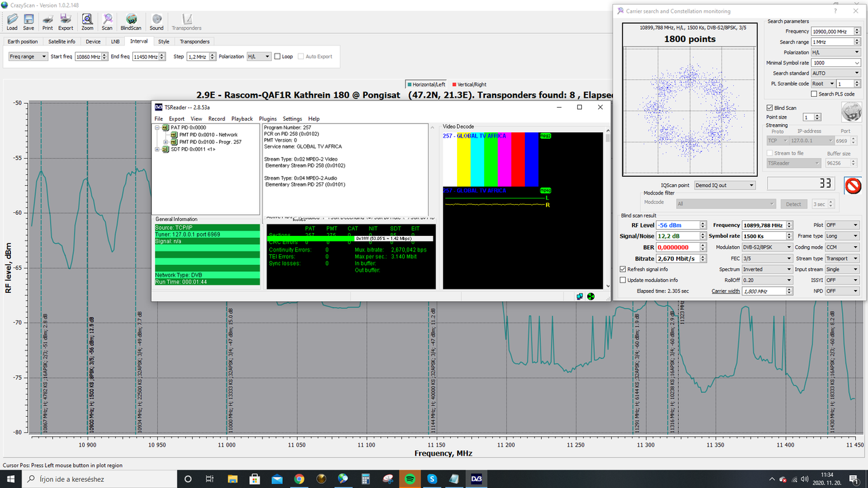The height and width of the screenshot is (488, 868).
Task: Click the Save toolbar icon
Action: pos(28,22)
